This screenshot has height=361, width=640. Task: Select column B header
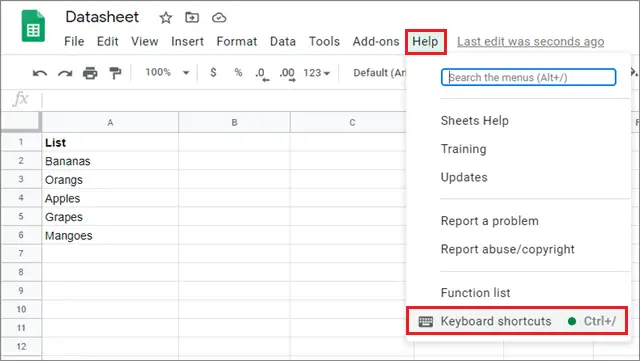click(234, 122)
